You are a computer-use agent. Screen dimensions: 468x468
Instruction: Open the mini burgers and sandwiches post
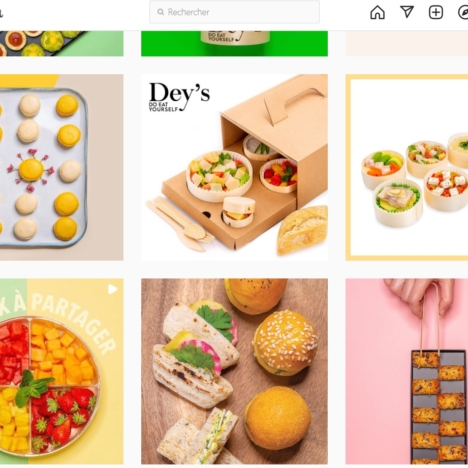point(234,371)
